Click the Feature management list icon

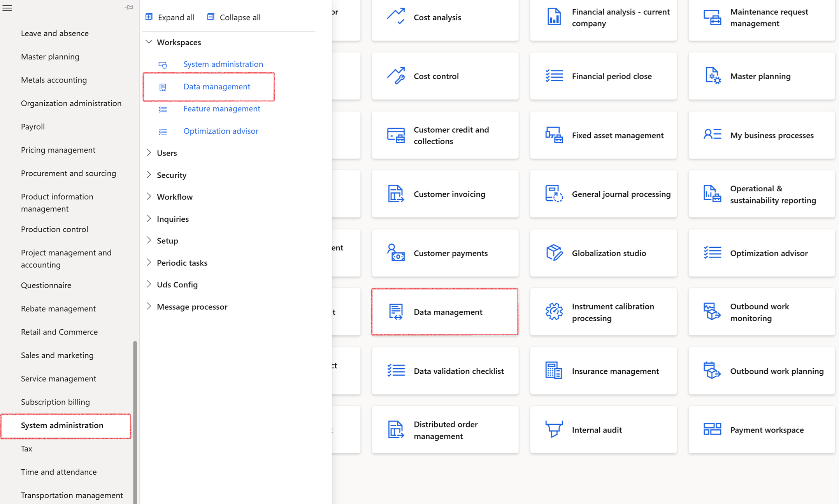click(163, 109)
